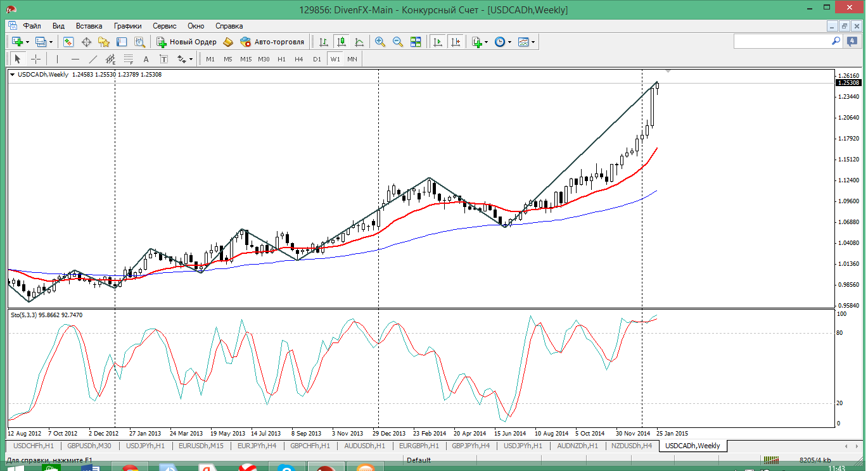Screen dimensions: 868x471
Task: Pick the Trendline drawing tool
Action: [x=93, y=59]
